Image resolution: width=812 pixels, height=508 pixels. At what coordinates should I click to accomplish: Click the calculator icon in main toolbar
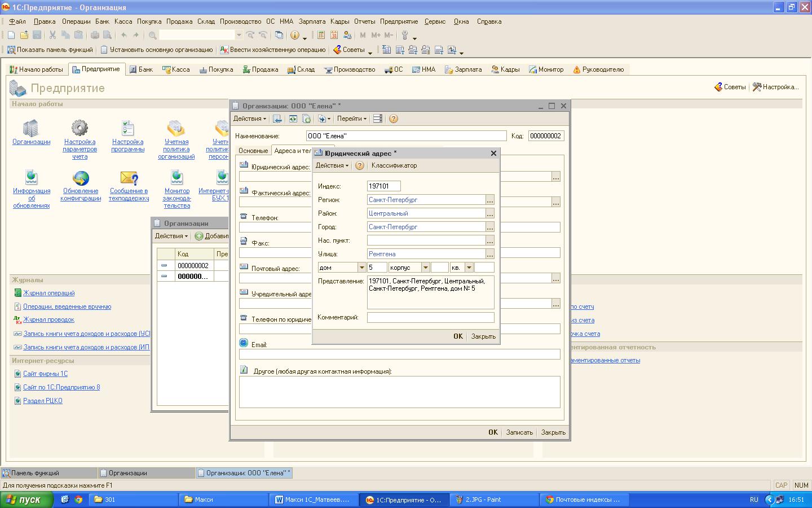click(321, 35)
